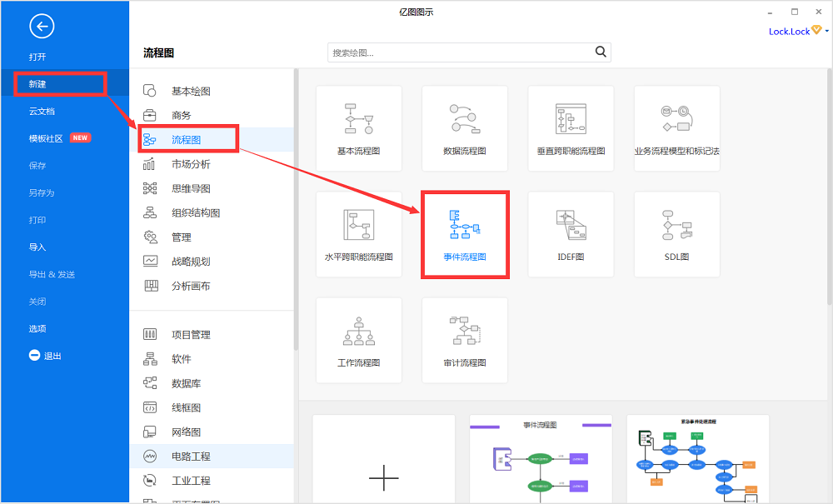Choose the 审计流程图 template card
This screenshot has height=504, width=833.
click(x=465, y=340)
